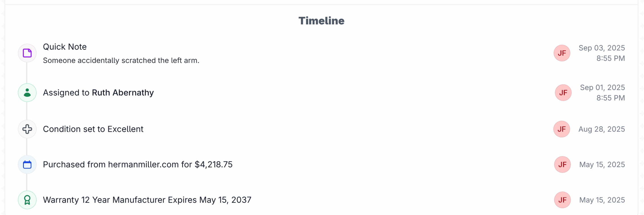644x215 pixels.
Task: Click JF avatar on Ruth Abernathy row
Action: (x=563, y=93)
